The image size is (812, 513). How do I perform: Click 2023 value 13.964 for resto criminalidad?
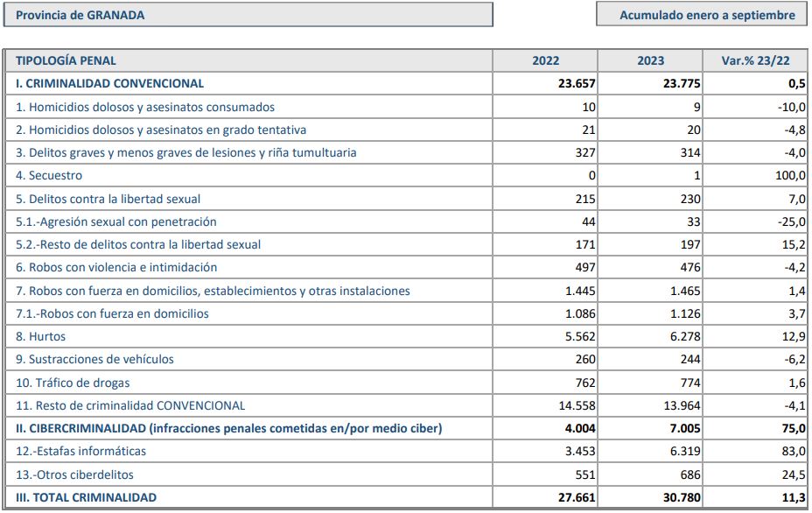[x=682, y=405]
